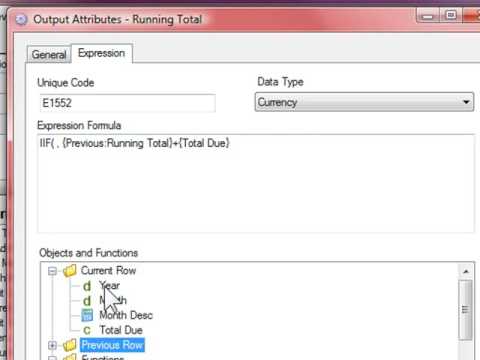Click the Previous Row folder icon
480x360 pixels.
pos(70,345)
